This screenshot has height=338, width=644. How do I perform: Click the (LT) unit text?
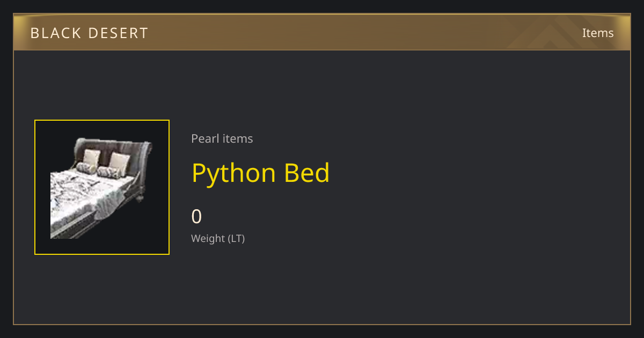pyautogui.click(x=236, y=238)
